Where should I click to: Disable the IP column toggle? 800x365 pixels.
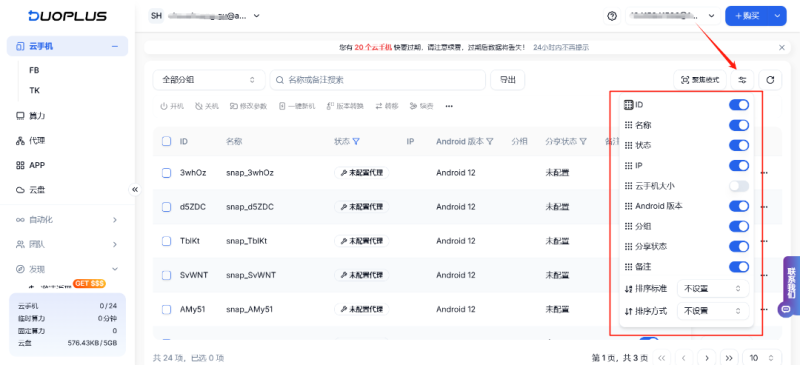(x=739, y=166)
